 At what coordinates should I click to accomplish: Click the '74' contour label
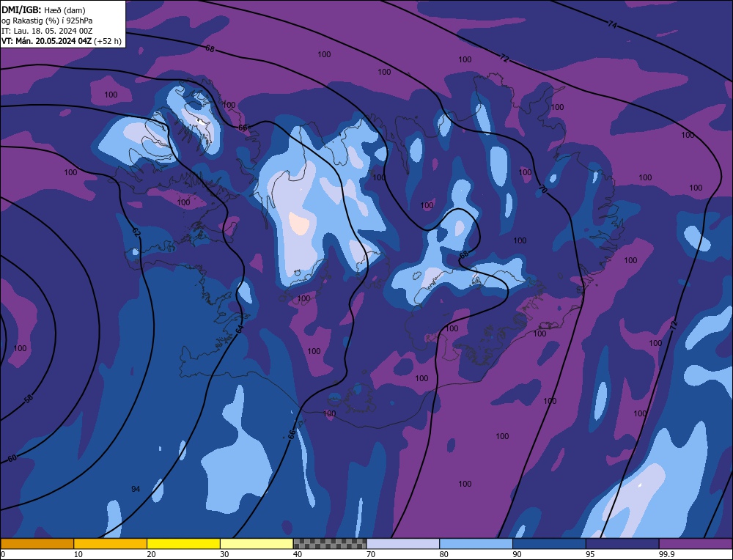(612, 24)
